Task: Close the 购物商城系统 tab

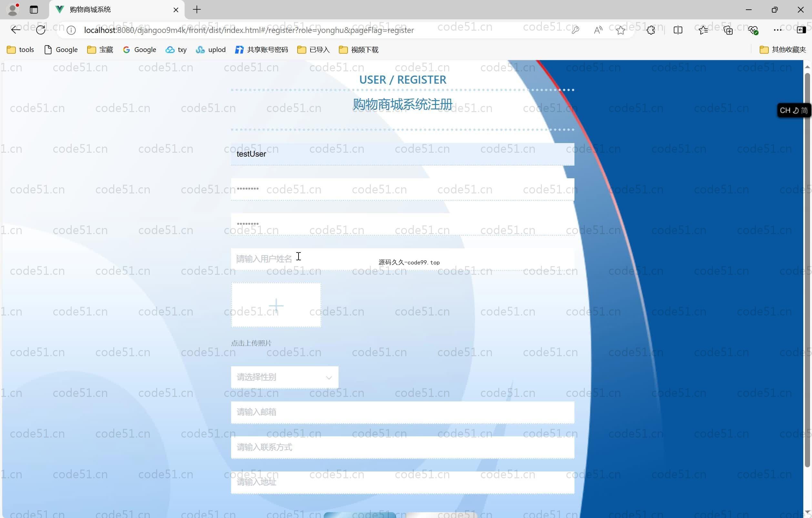Action: coord(176,10)
